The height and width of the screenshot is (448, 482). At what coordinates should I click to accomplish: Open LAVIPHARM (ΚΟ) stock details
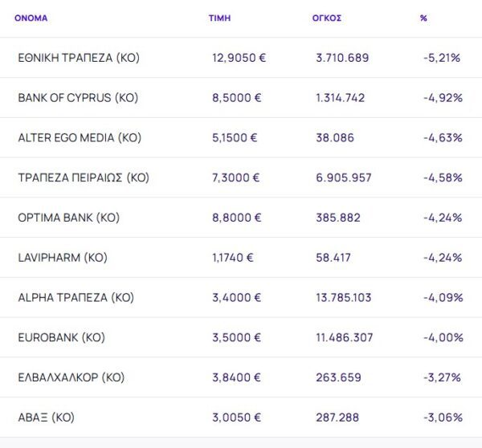[63, 258]
